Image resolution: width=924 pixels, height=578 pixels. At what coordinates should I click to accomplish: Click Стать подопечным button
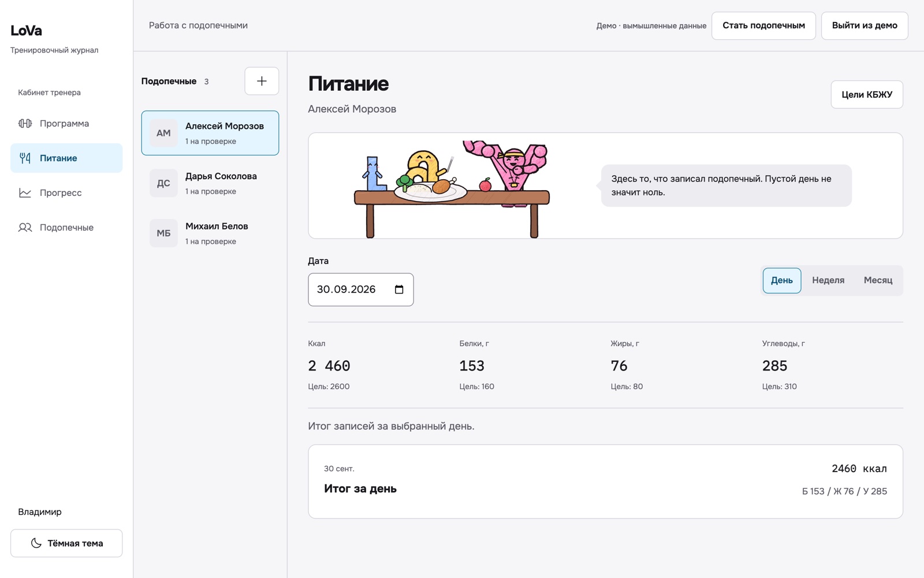tap(763, 25)
